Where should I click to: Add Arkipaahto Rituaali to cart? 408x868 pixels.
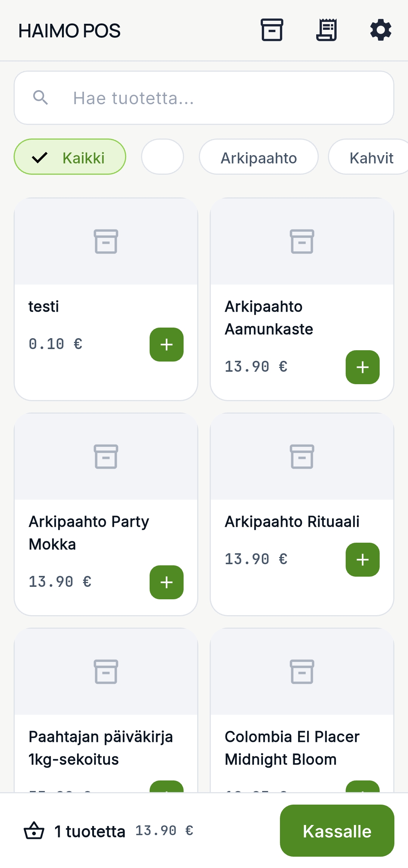(363, 560)
